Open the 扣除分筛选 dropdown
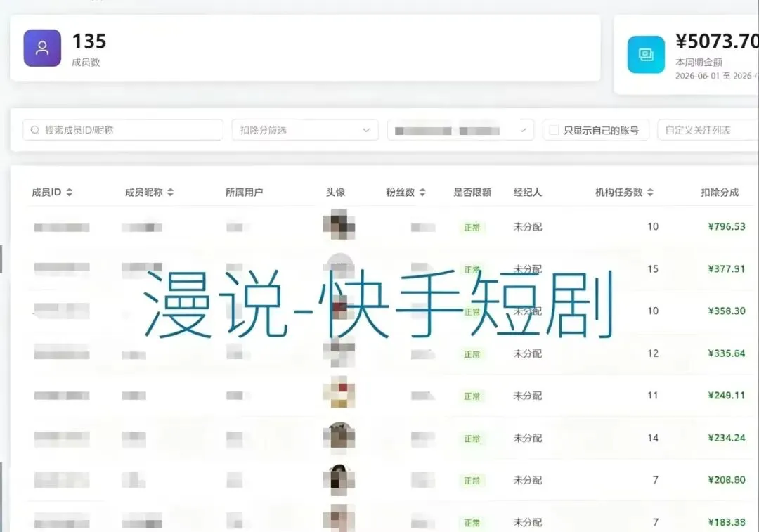 click(x=305, y=130)
